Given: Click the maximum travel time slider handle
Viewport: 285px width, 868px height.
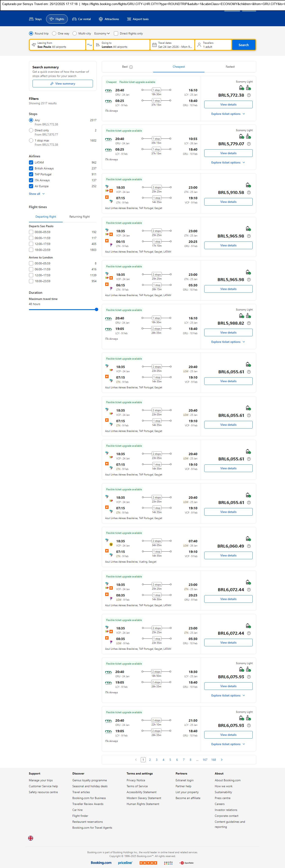Looking at the screenshot, I should point(97,309).
